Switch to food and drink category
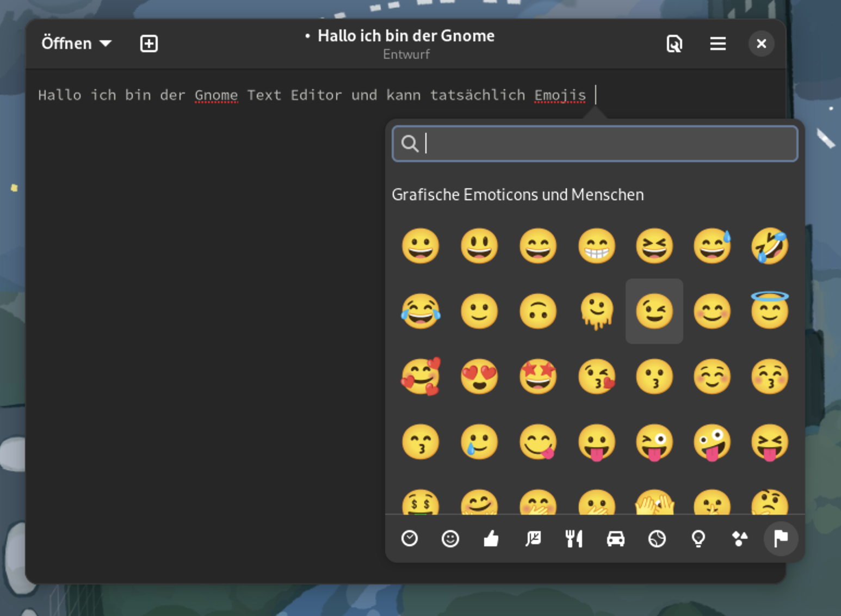The width and height of the screenshot is (841, 616). [x=574, y=539]
